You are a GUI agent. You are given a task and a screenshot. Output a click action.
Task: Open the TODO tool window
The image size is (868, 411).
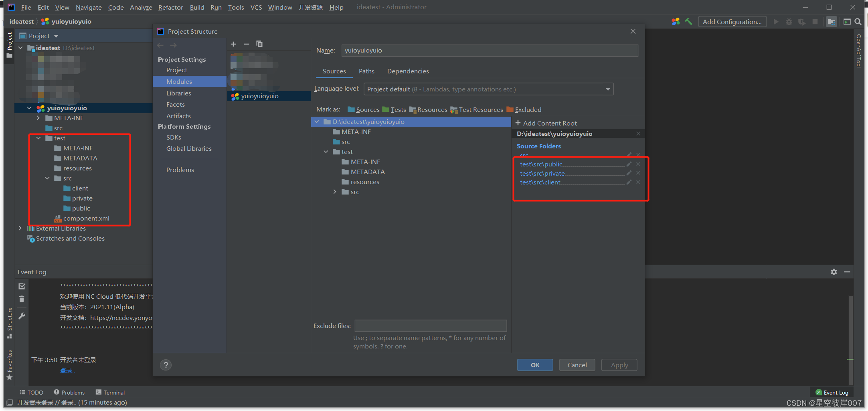tap(32, 392)
